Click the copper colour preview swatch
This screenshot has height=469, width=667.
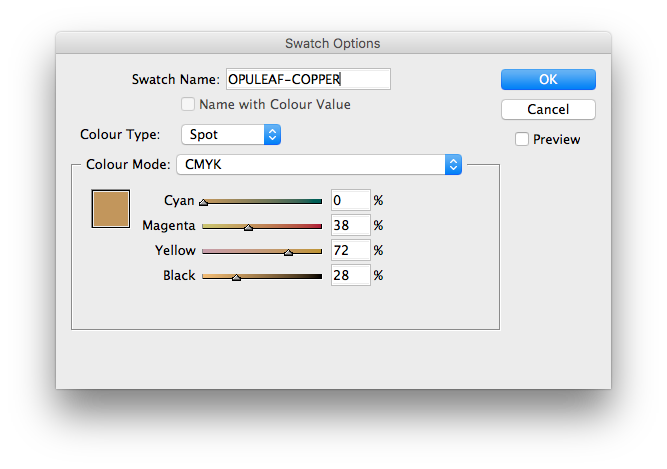[111, 209]
